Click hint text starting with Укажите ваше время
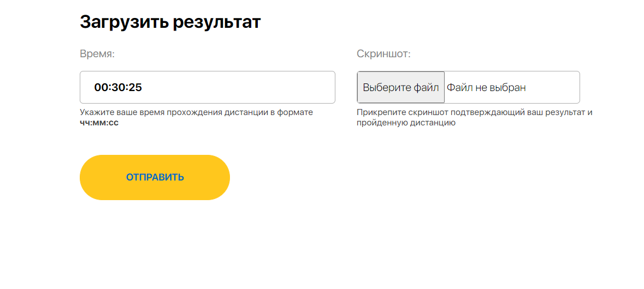Viewport: 644px width, 289px height. tap(196, 112)
